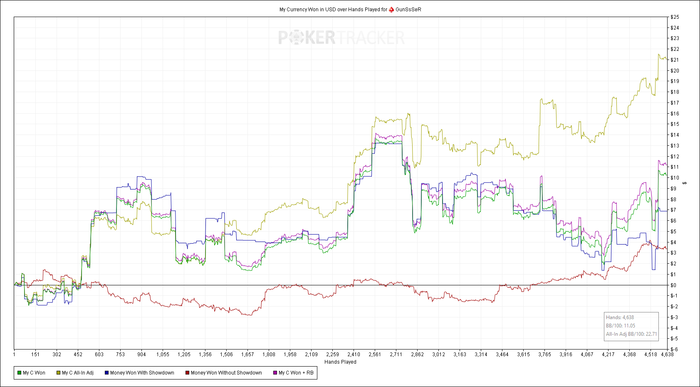Screen dimensions: 700x387
Task: Click the green My C Won legend swatch
Action: pyautogui.click(x=20, y=373)
